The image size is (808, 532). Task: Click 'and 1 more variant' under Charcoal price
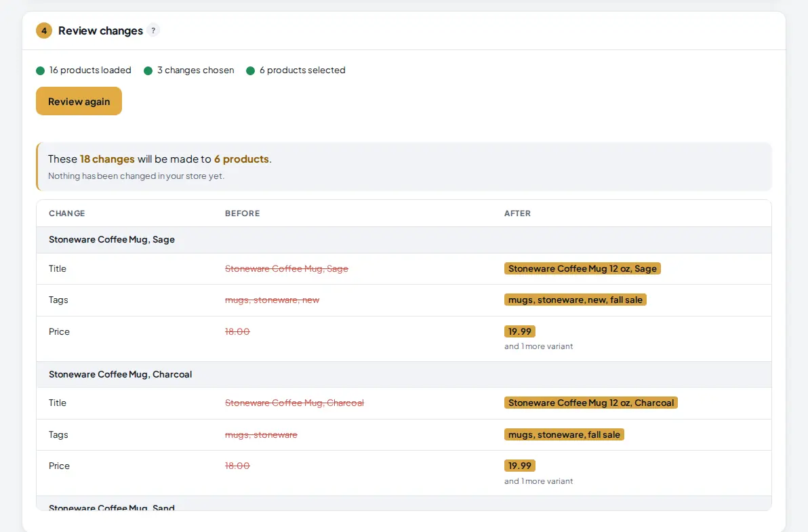click(x=538, y=481)
